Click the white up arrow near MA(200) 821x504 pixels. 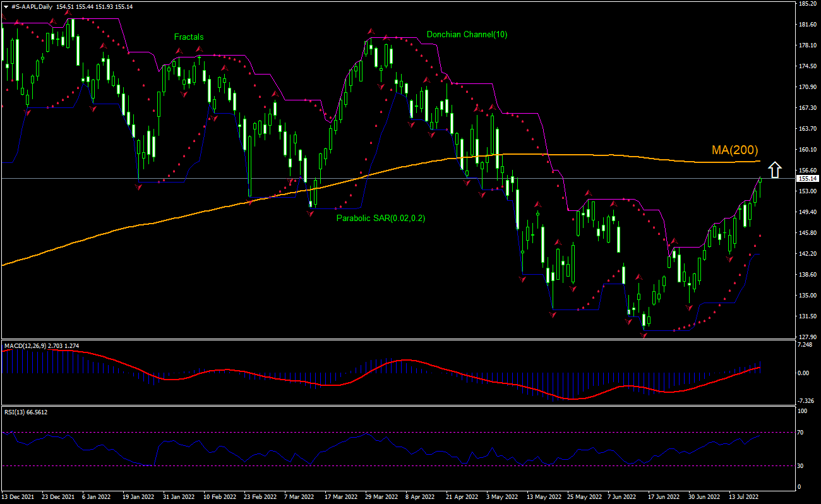pyautogui.click(x=775, y=170)
